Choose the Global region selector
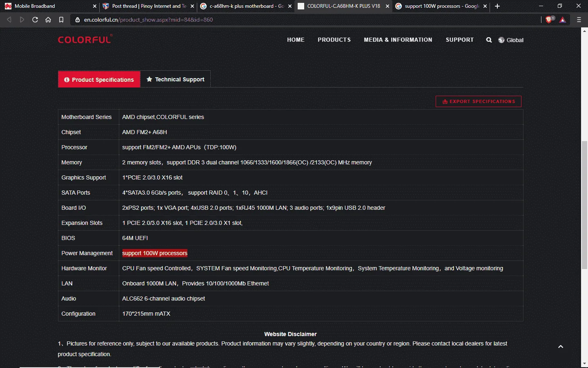This screenshot has height=368, width=588. pyautogui.click(x=511, y=40)
